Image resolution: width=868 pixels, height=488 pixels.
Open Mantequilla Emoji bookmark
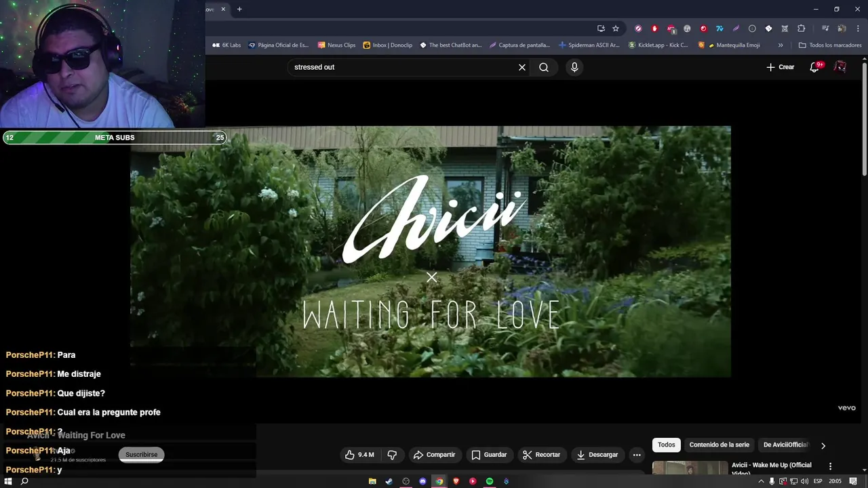pos(729,45)
